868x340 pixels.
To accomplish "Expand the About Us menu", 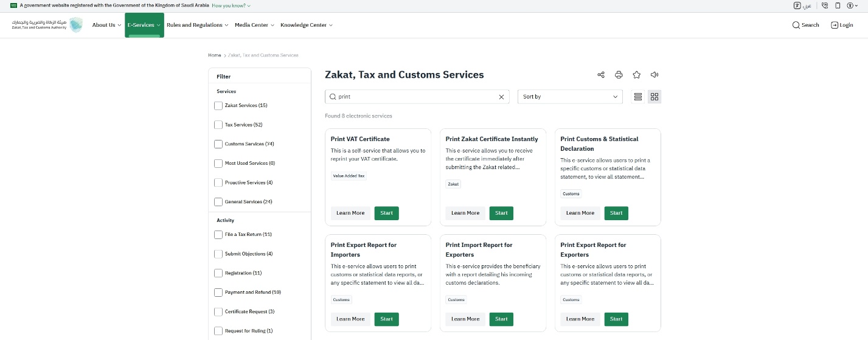I will pyautogui.click(x=106, y=25).
